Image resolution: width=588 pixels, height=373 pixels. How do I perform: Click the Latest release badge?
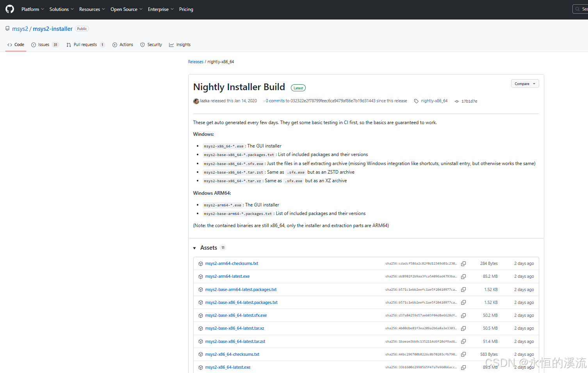click(299, 88)
